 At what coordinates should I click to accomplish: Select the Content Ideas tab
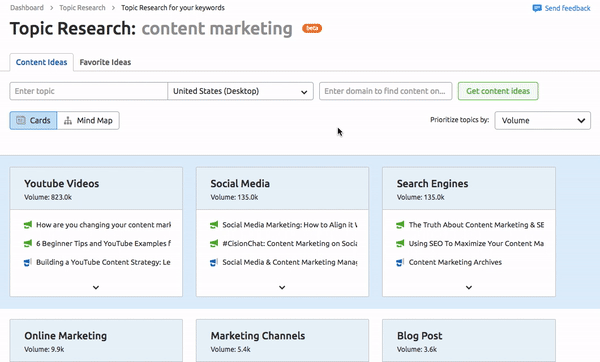[41, 62]
